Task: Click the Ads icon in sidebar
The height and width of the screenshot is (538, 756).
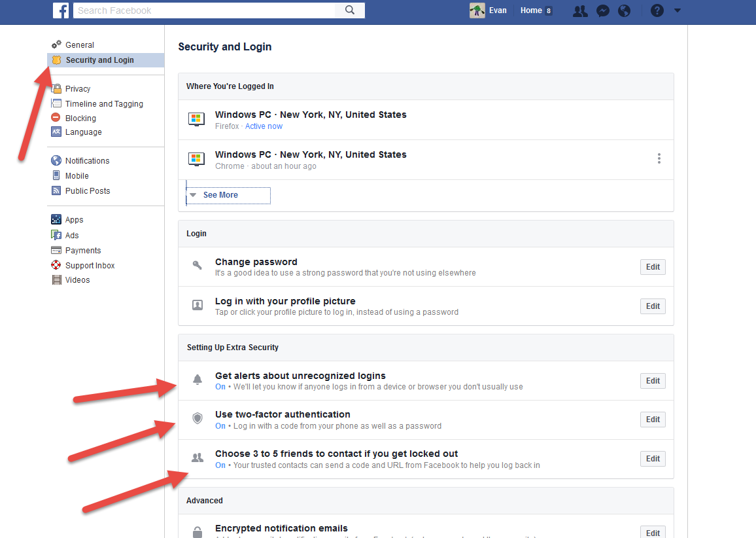Action: pyautogui.click(x=56, y=235)
